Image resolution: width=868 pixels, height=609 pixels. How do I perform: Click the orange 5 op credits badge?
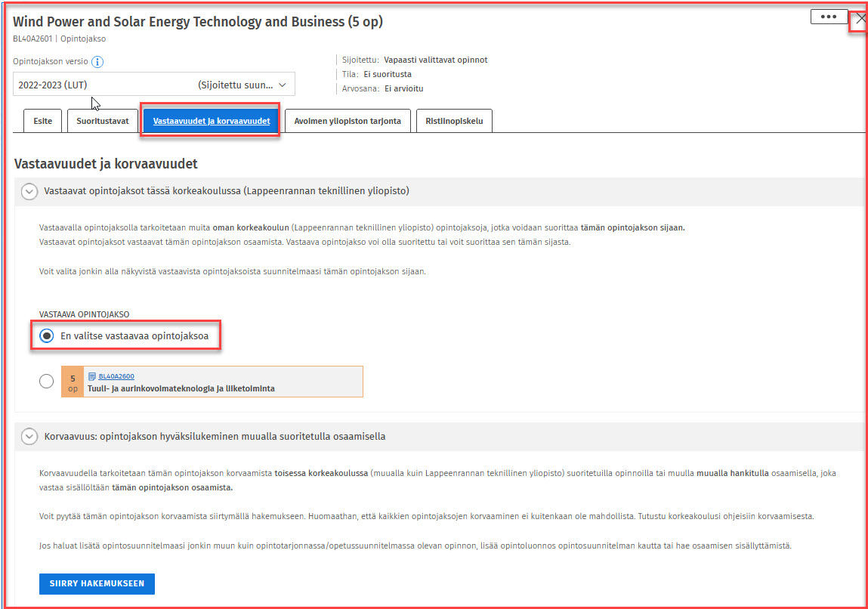(73, 382)
